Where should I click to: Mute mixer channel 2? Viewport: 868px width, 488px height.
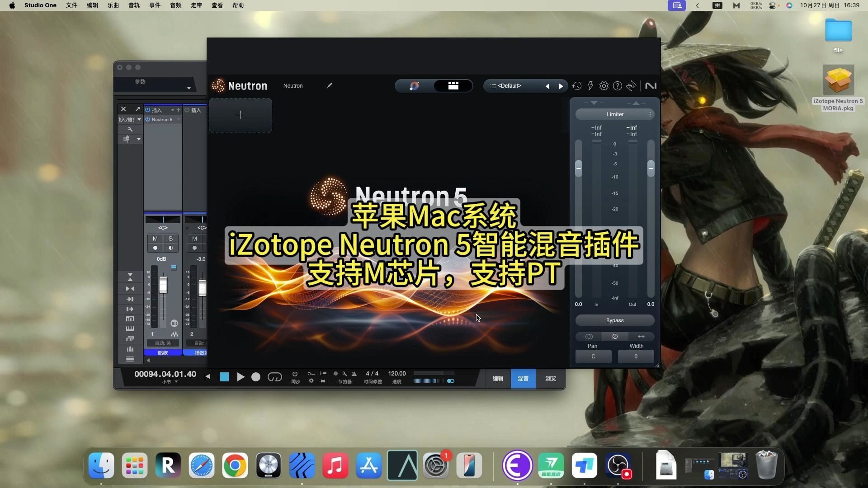[x=194, y=239]
